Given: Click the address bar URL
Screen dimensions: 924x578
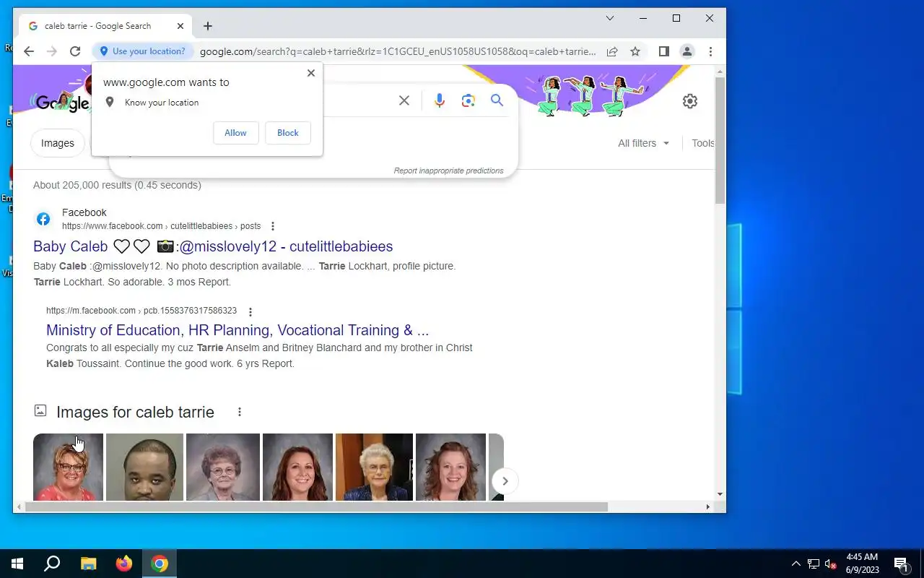Looking at the screenshot, I should click(x=398, y=51).
